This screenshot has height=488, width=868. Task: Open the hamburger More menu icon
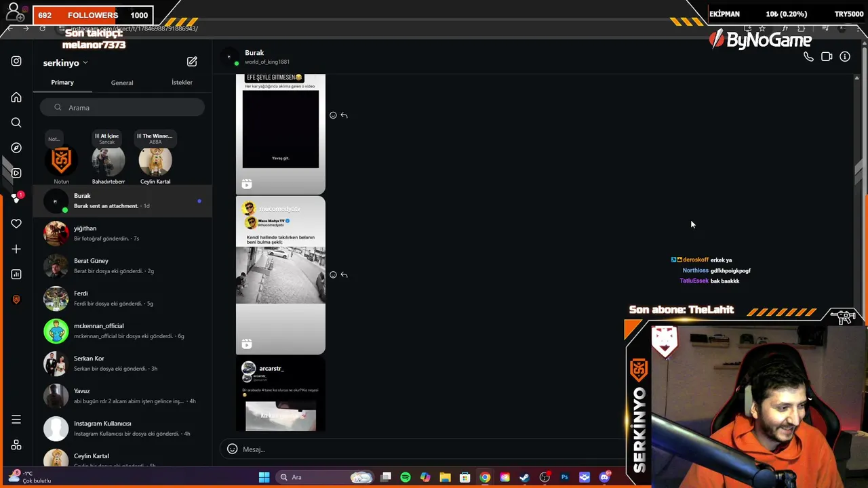click(x=16, y=420)
